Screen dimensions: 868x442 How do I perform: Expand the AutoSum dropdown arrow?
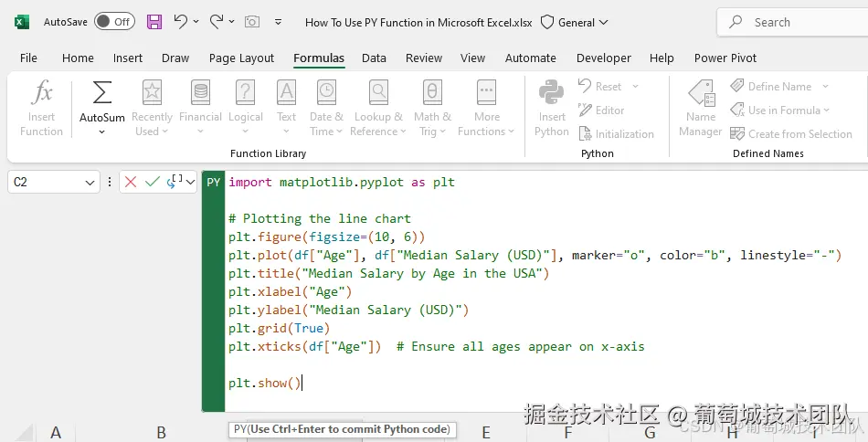pyautogui.click(x=101, y=132)
